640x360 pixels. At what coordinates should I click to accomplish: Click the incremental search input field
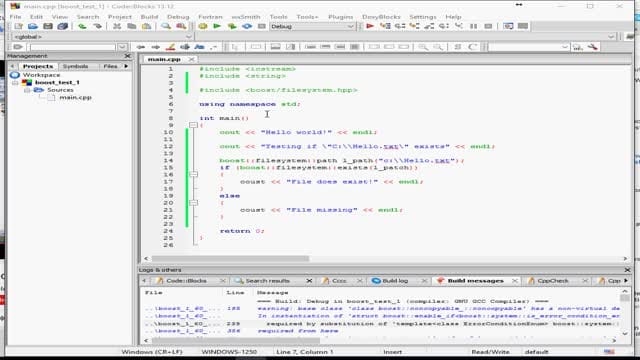73,47
